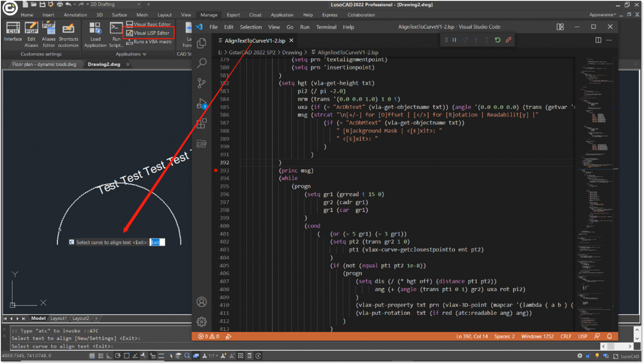Open the Shortcuts customize tool

(68, 28)
